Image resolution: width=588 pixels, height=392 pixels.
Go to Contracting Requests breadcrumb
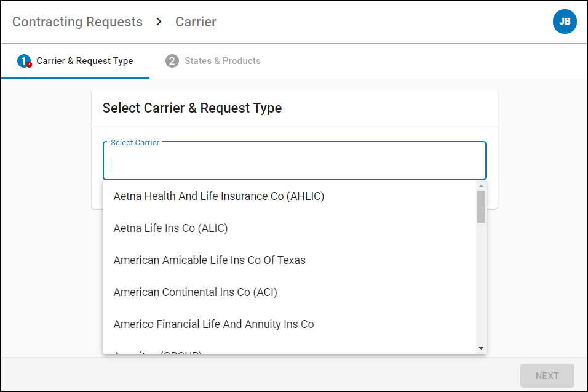(77, 22)
